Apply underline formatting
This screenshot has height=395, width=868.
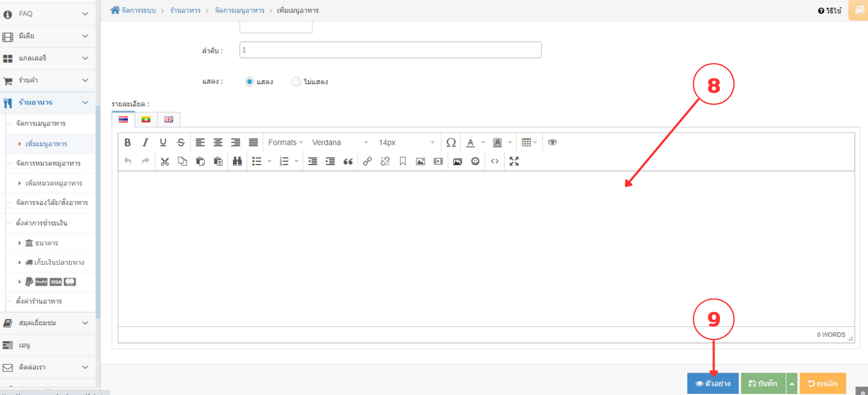pos(163,142)
